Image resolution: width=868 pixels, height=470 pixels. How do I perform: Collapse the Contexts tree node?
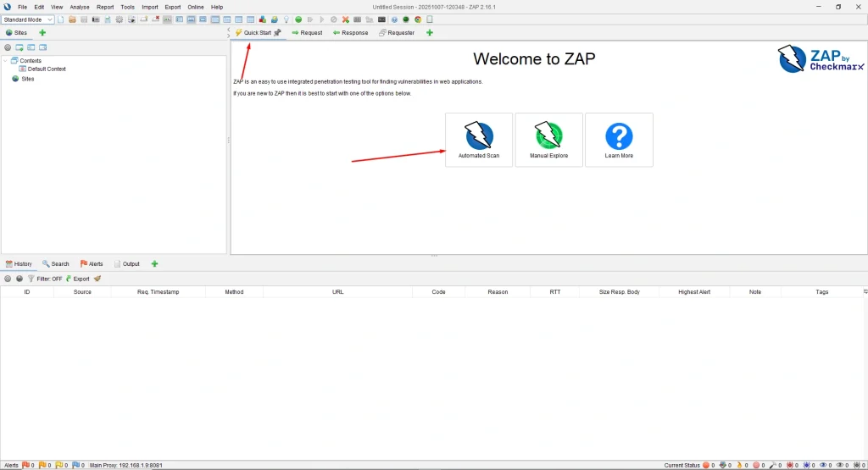(6, 61)
